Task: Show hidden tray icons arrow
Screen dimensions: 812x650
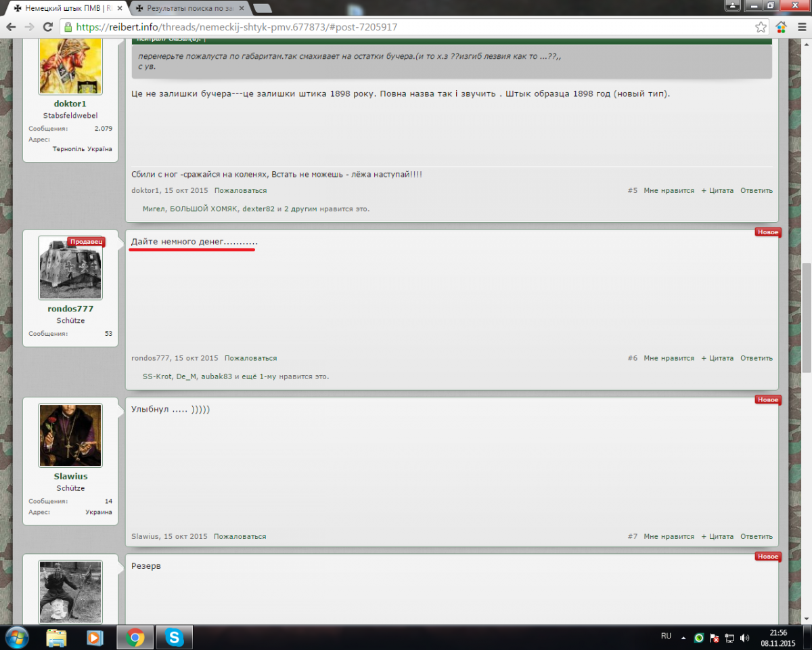Action: [683, 638]
